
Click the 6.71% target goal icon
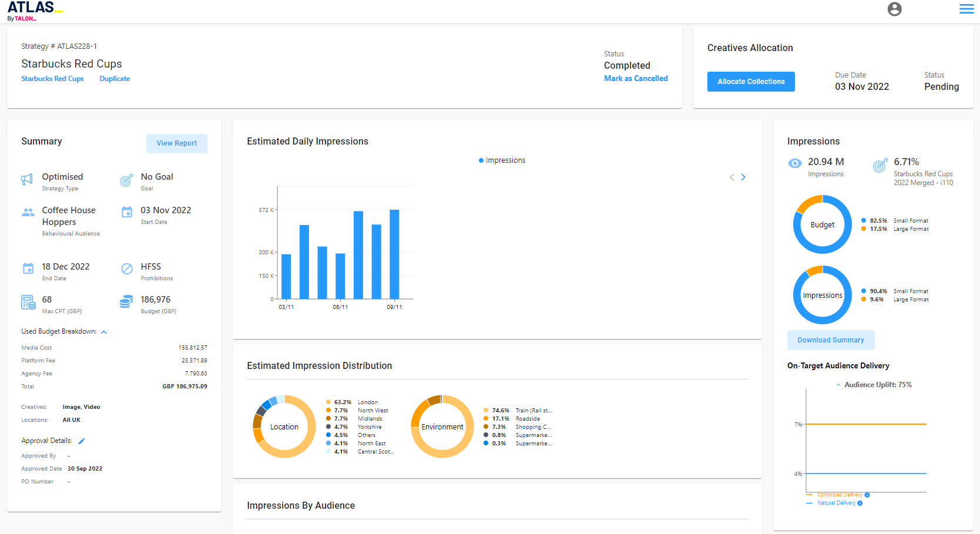coord(880,165)
